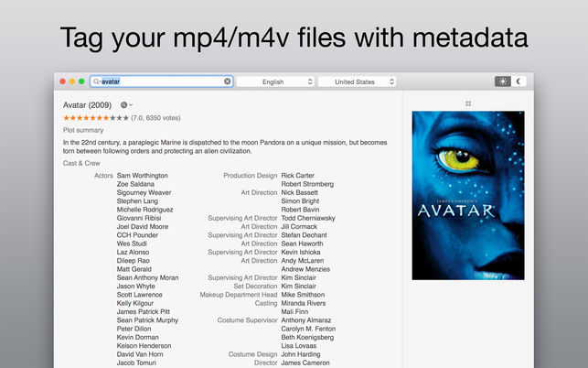Select actor Kevin Dorman
The height and width of the screenshot is (368, 588).
tap(137, 337)
